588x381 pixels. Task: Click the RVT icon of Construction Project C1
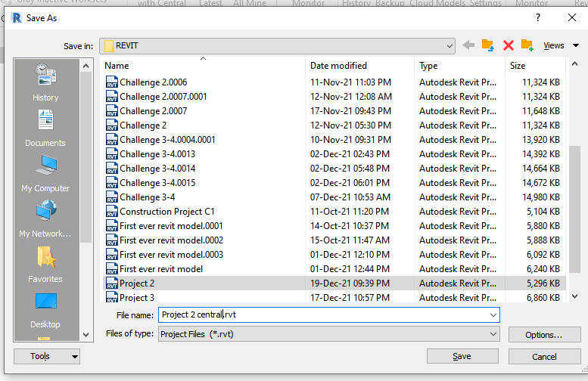(112, 212)
